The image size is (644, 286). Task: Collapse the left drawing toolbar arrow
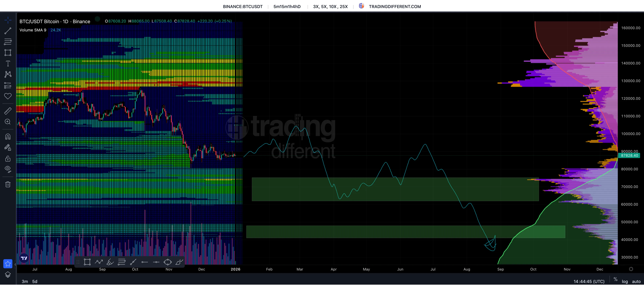pos(15,264)
